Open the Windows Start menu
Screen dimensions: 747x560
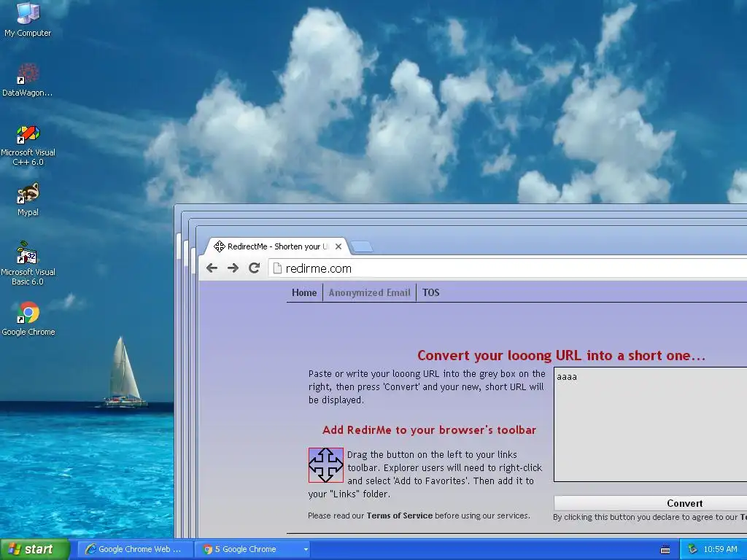35,550
